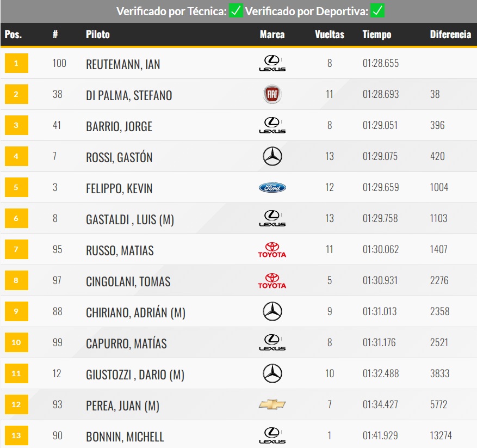This screenshot has height=448, width=477.
Task: Click yellow position badge number 13
Action: (16, 435)
